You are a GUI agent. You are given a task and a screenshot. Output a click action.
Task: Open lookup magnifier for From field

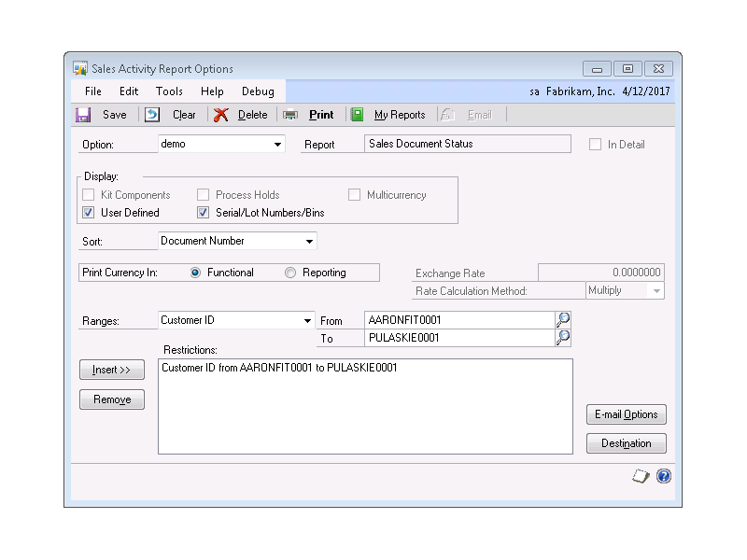(x=563, y=320)
